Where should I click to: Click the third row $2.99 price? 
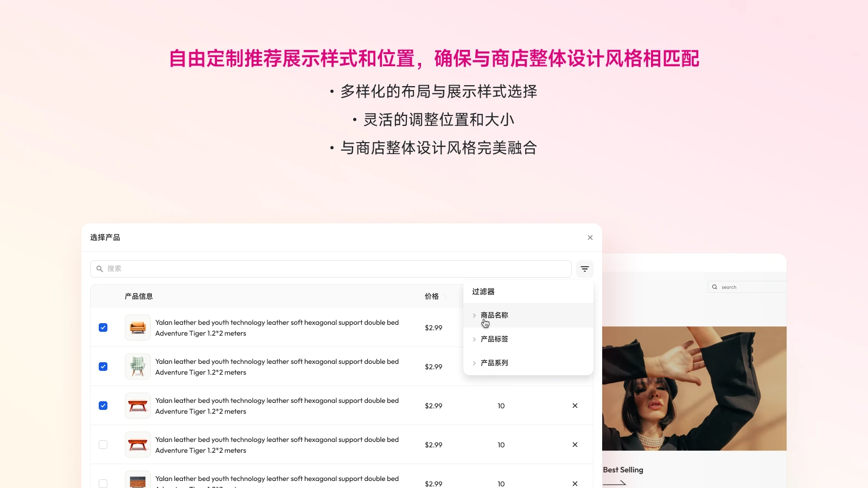(433, 406)
